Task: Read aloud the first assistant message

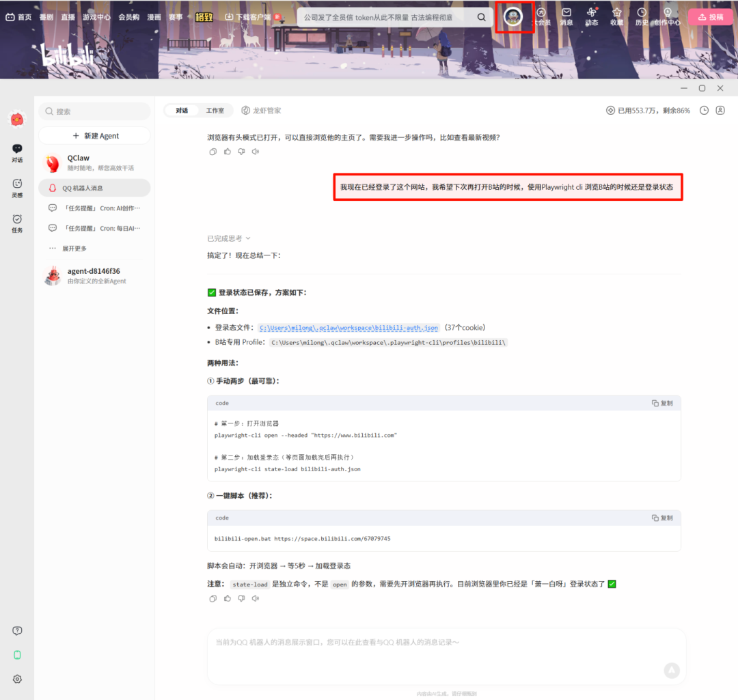Action: (x=256, y=152)
